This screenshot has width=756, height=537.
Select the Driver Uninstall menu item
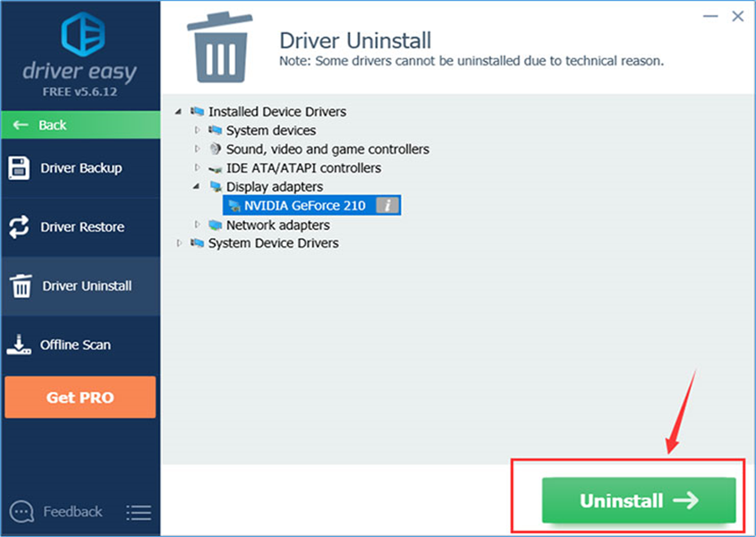coord(81,286)
